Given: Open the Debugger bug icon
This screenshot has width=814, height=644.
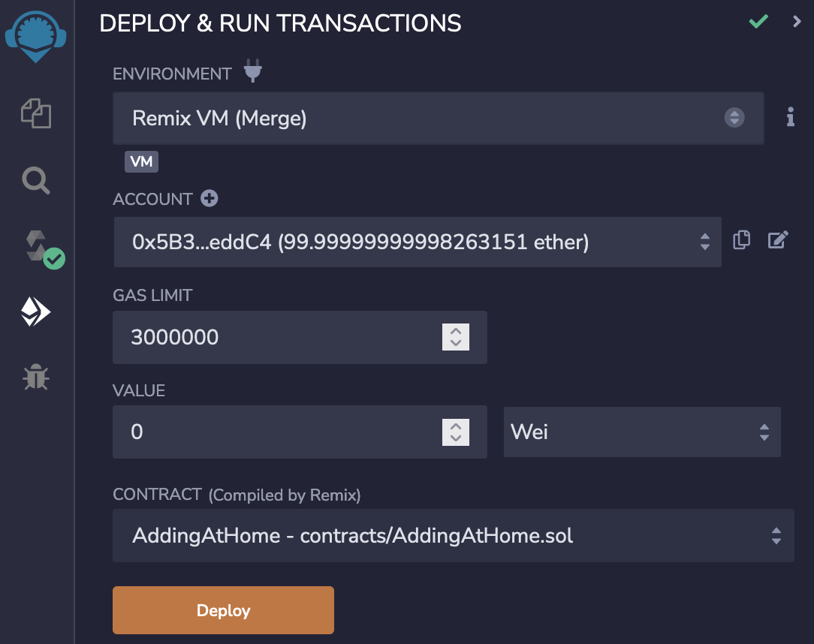Looking at the screenshot, I should pyautogui.click(x=36, y=378).
